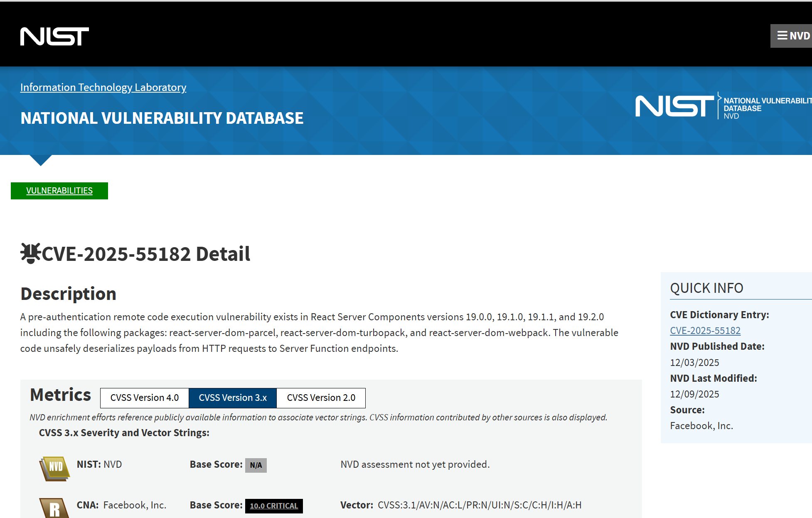Click the last modified date 12/09/2025
Screen dimensions: 812x518
(694, 394)
